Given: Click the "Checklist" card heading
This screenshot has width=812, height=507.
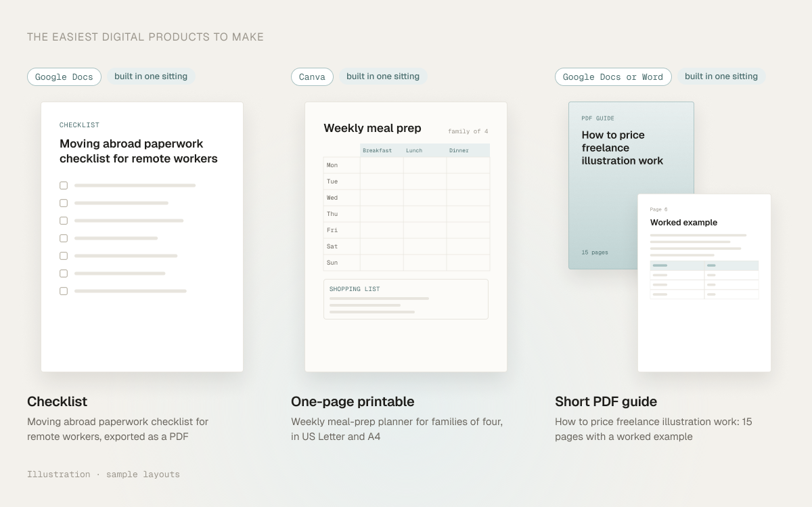Looking at the screenshot, I should (57, 401).
